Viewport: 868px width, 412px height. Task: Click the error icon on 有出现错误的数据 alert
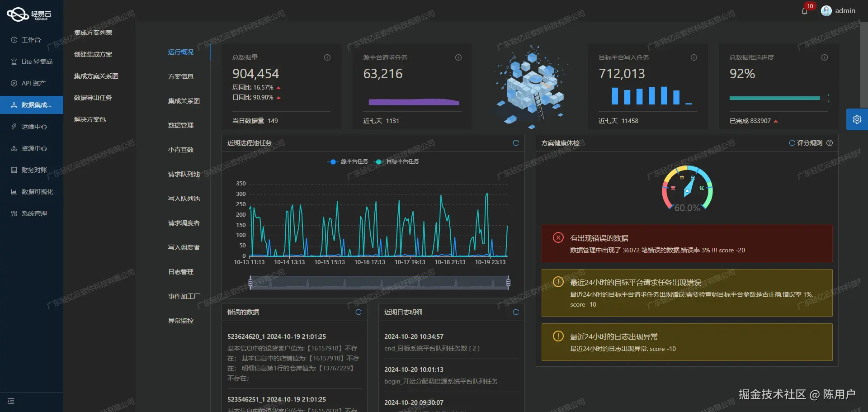tap(558, 237)
